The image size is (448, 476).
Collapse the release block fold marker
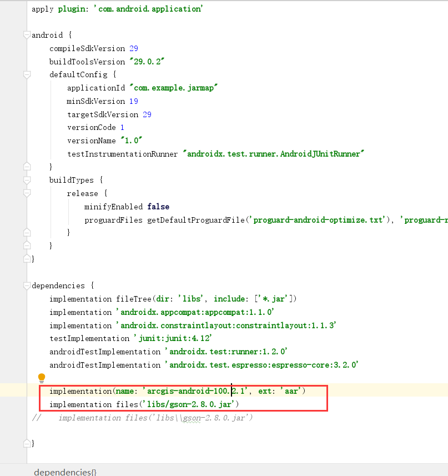point(27,193)
